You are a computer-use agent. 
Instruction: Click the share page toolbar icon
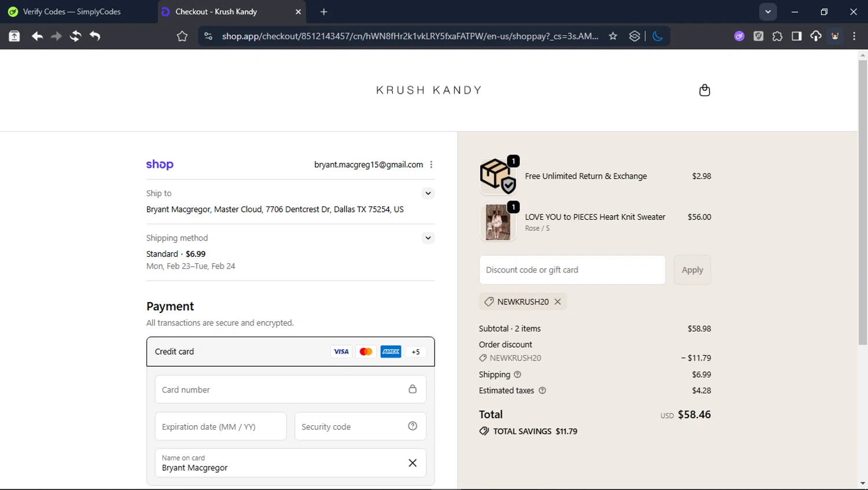coord(14,36)
